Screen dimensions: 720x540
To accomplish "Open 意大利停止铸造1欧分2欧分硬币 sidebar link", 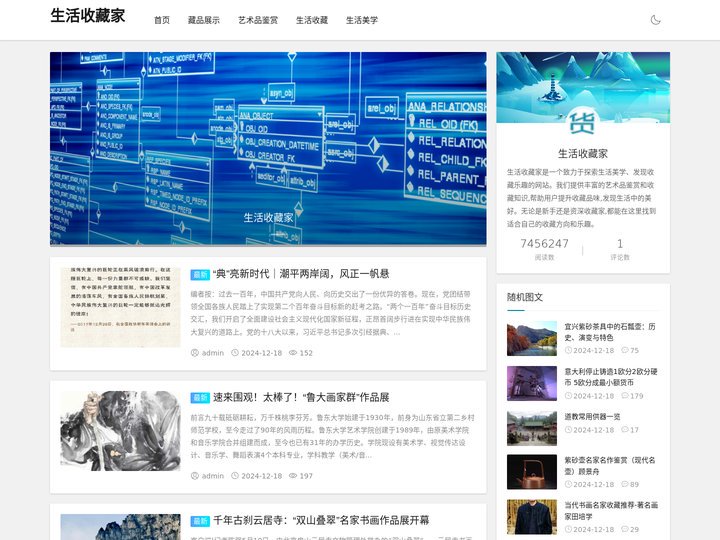I will click(x=611, y=377).
